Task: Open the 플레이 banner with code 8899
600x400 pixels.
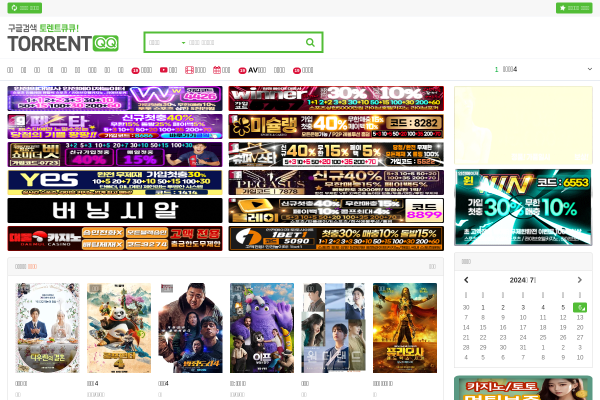Action: pyautogui.click(x=336, y=210)
